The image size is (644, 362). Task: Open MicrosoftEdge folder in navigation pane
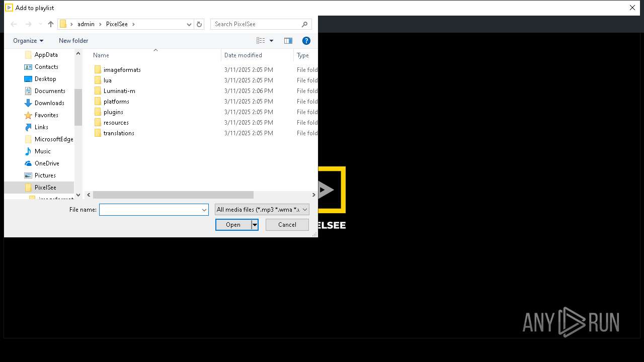click(54, 139)
